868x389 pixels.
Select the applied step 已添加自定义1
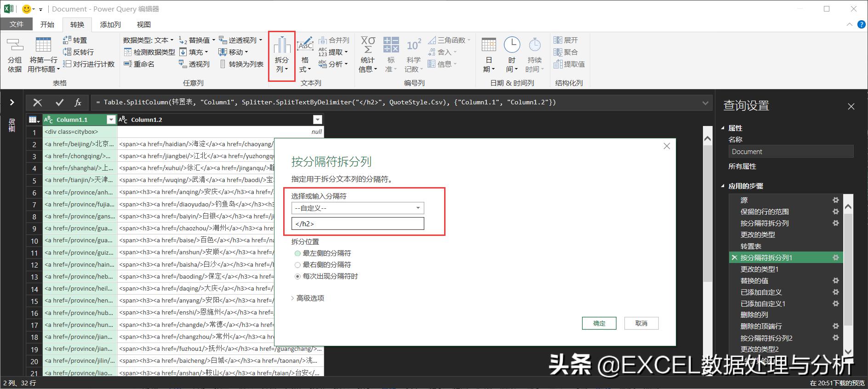786,303
